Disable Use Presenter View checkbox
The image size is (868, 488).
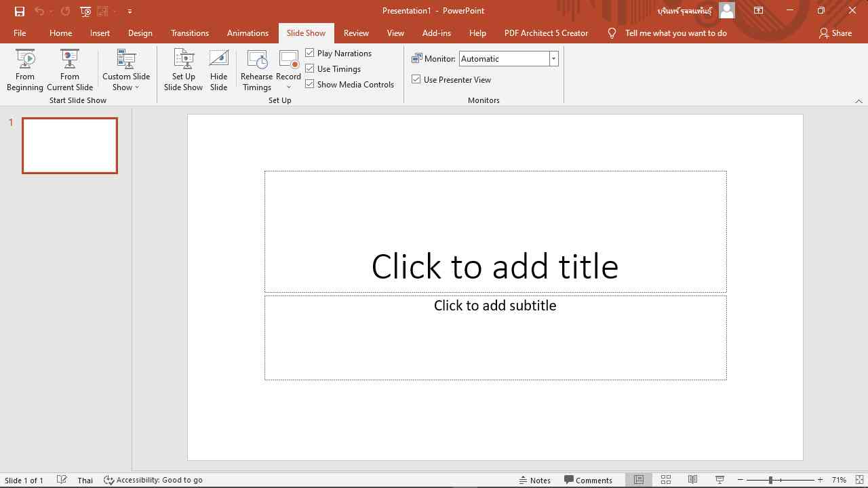pyautogui.click(x=416, y=79)
